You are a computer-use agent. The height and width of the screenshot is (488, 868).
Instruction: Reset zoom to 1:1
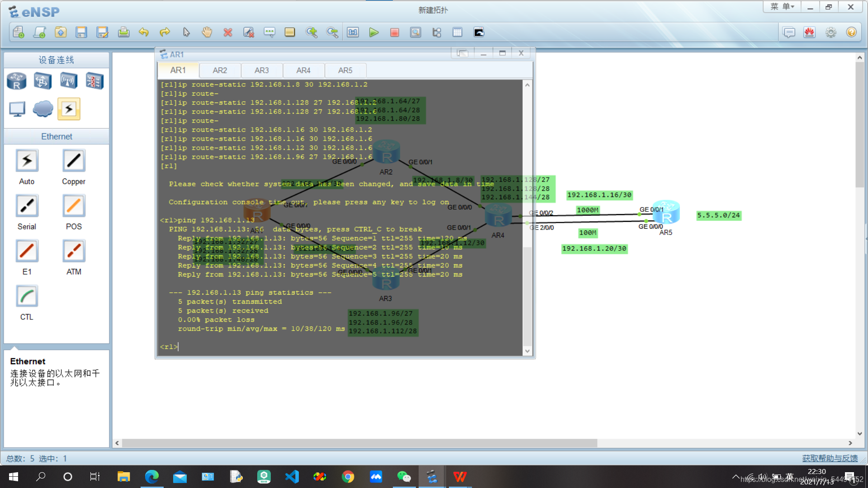pyautogui.click(x=353, y=32)
